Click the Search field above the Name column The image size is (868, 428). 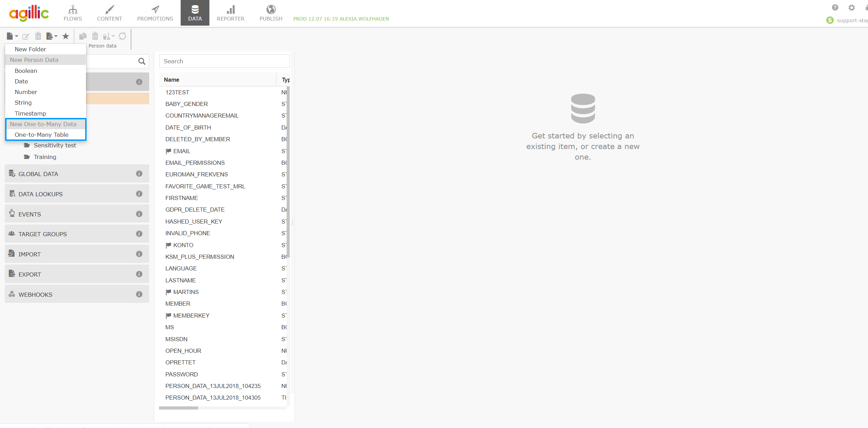coord(224,61)
